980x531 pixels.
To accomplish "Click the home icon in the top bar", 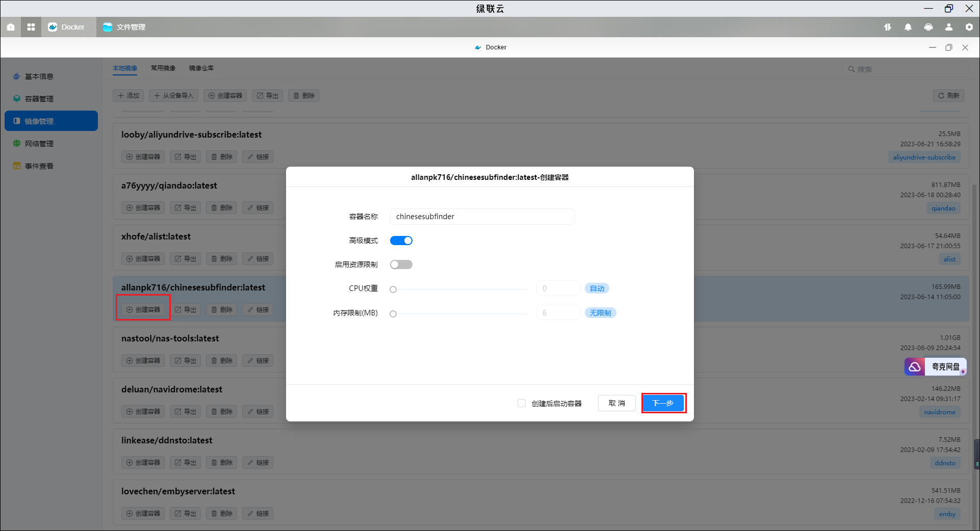I will (11, 27).
